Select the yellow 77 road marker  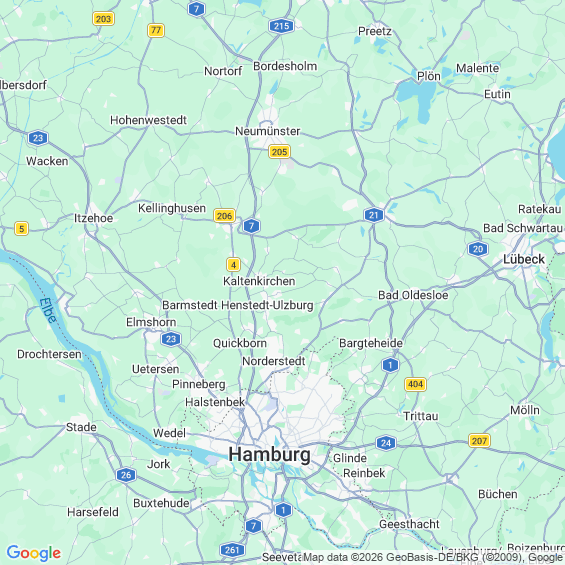[156, 30]
